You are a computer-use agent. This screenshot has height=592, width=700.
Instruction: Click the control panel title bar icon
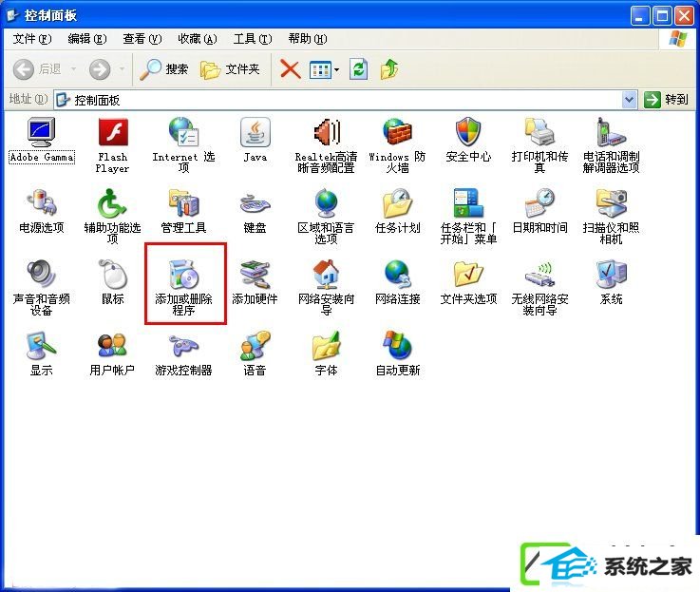pyautogui.click(x=13, y=15)
